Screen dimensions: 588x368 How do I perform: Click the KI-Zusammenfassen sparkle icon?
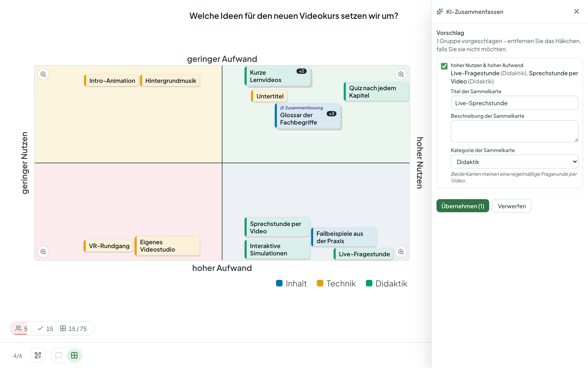tap(440, 12)
